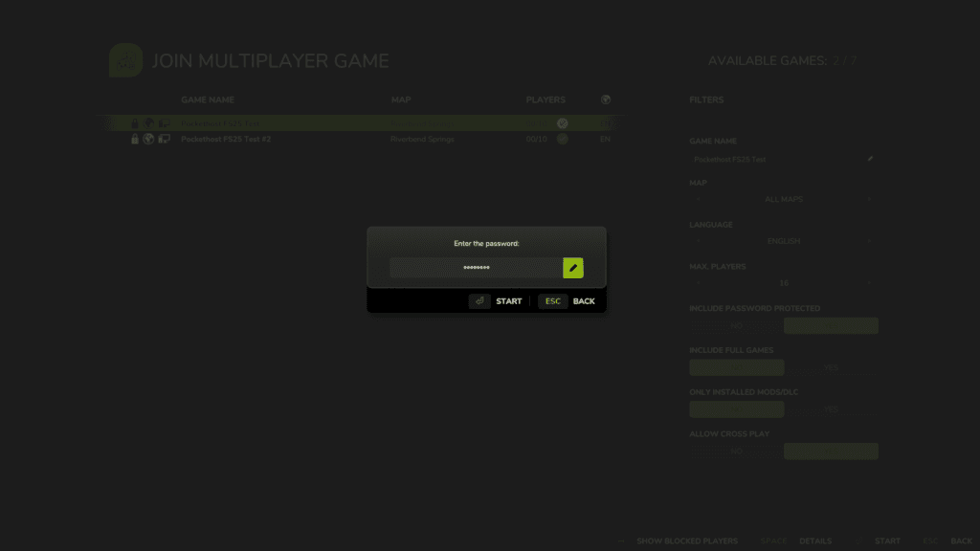Click the BACK button in password dialog

tap(584, 301)
